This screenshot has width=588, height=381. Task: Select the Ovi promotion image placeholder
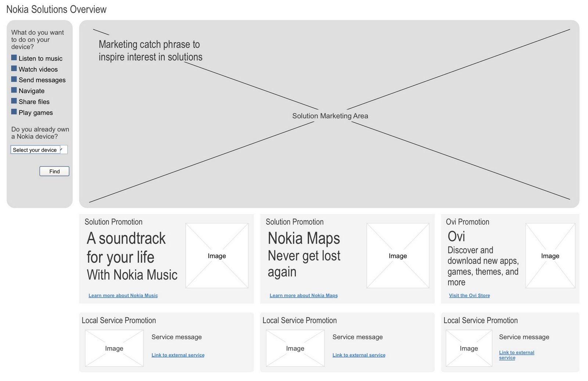(550, 256)
